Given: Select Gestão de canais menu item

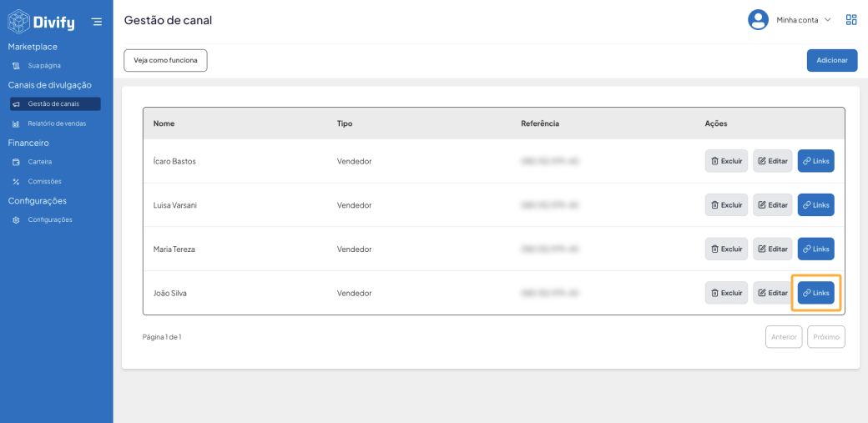Looking at the screenshot, I should pos(54,104).
